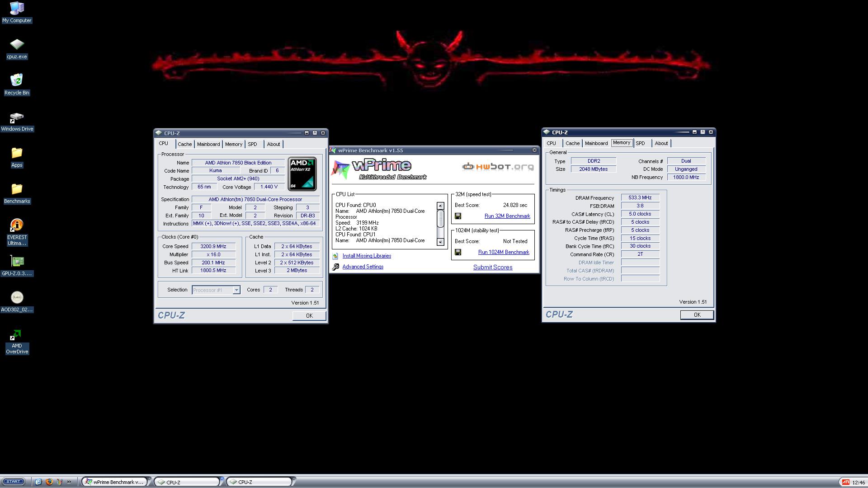Screen dimensions: 868x488
Task: Select the GPU-Z desktop icon
Action: tap(17, 266)
